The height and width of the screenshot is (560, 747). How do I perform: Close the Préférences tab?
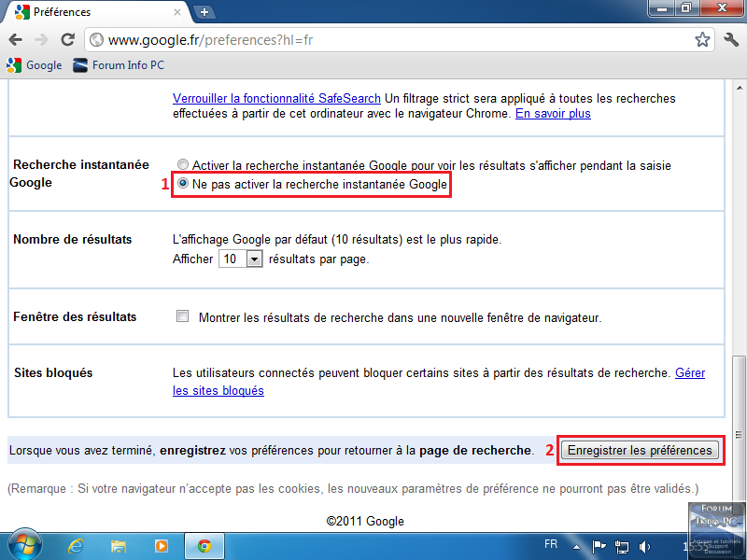coord(177,12)
